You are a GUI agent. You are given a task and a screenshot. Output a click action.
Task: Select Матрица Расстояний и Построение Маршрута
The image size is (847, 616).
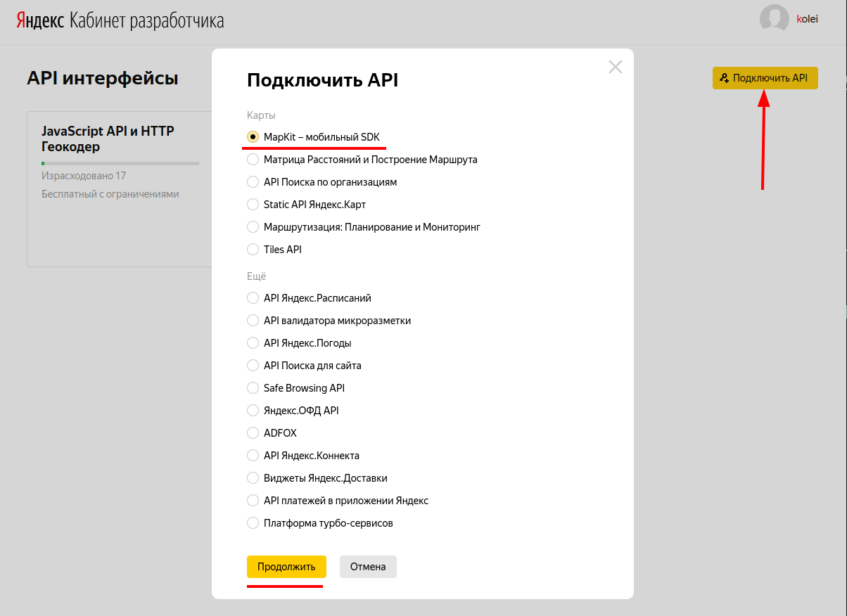point(253,160)
